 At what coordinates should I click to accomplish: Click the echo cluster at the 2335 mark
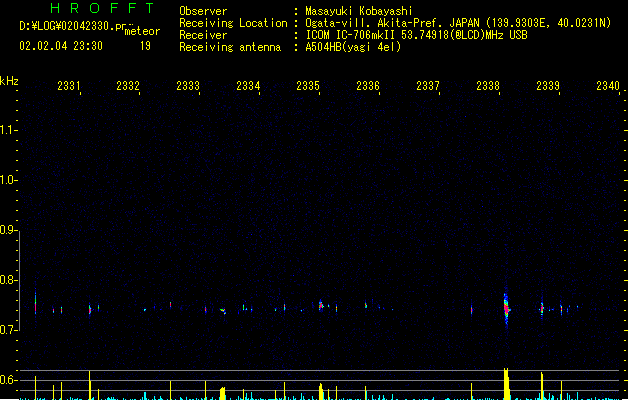[321, 305]
